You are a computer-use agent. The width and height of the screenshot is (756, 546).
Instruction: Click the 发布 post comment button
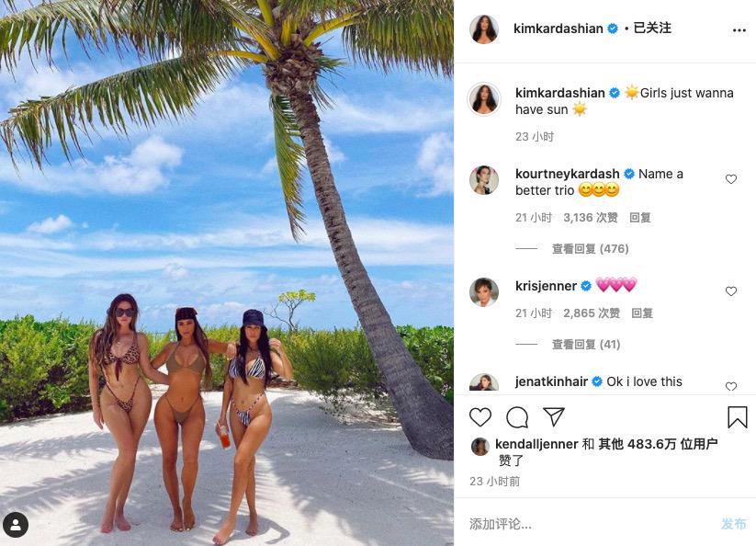click(734, 524)
